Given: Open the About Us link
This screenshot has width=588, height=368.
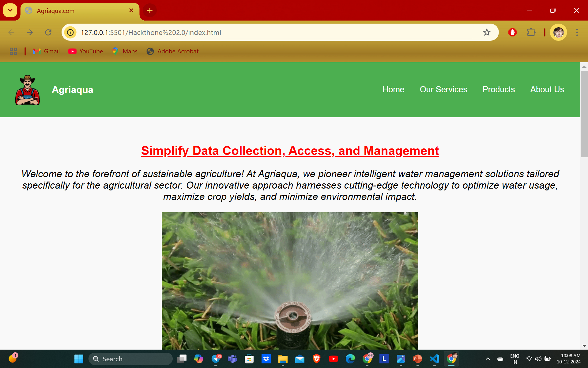Looking at the screenshot, I should tap(547, 89).
